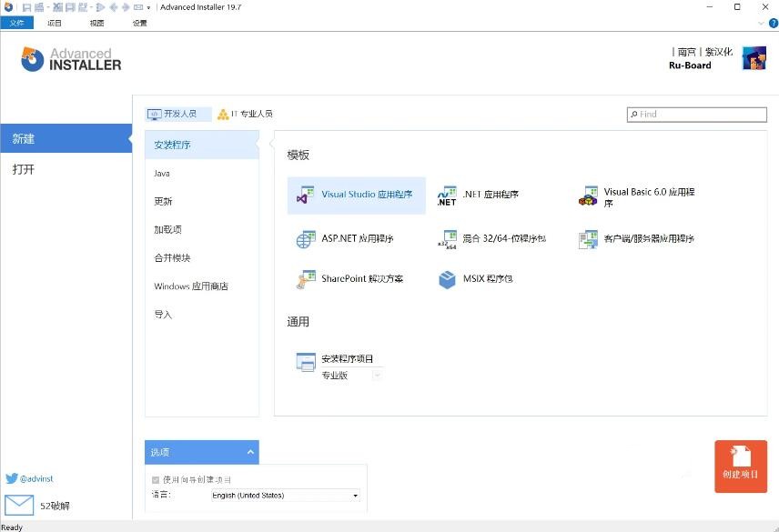Select the SharePoint 解决方案 template icon
Screen dimensions: 779x532
[305, 279]
